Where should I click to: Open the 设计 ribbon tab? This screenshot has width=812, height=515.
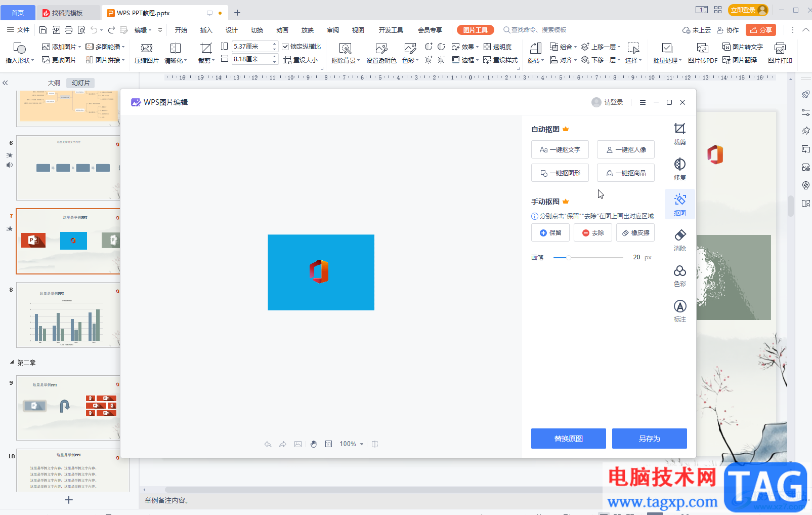tap(232, 30)
